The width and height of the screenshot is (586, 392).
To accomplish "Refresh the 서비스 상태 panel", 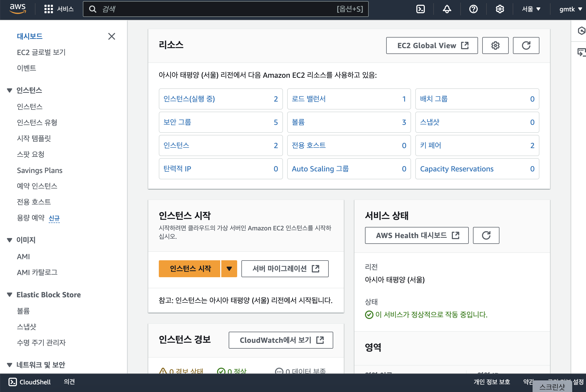I will click(486, 235).
